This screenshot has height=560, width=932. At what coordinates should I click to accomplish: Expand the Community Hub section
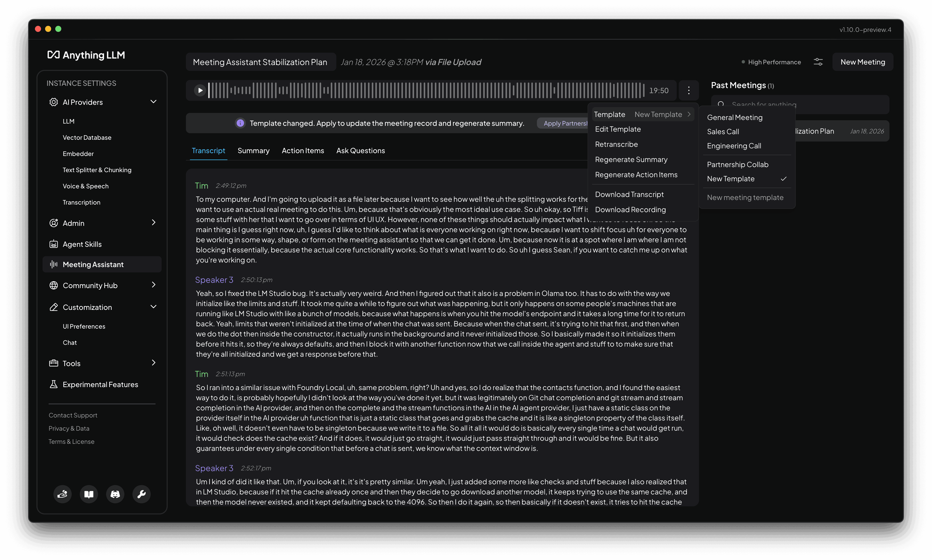click(x=153, y=285)
